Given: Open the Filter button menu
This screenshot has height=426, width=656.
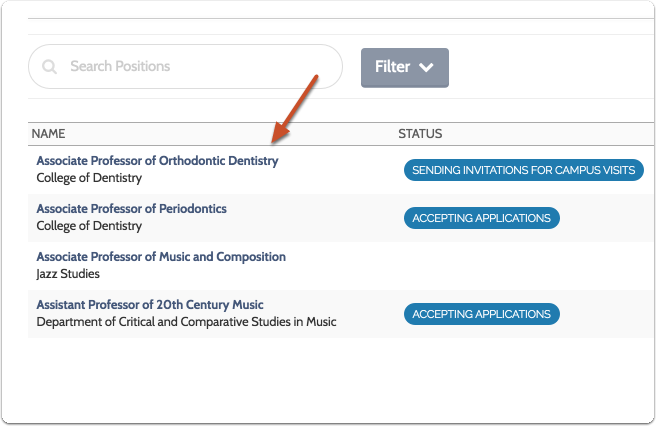Looking at the screenshot, I should (404, 67).
